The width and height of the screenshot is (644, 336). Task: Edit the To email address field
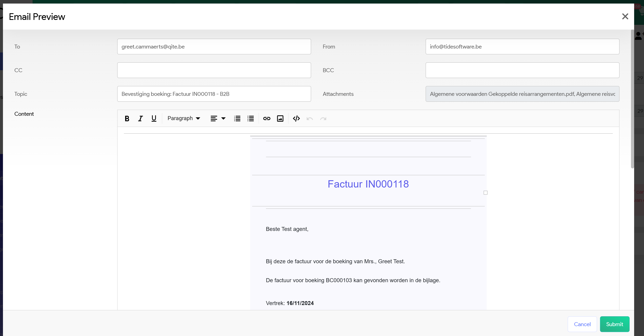pos(214,47)
